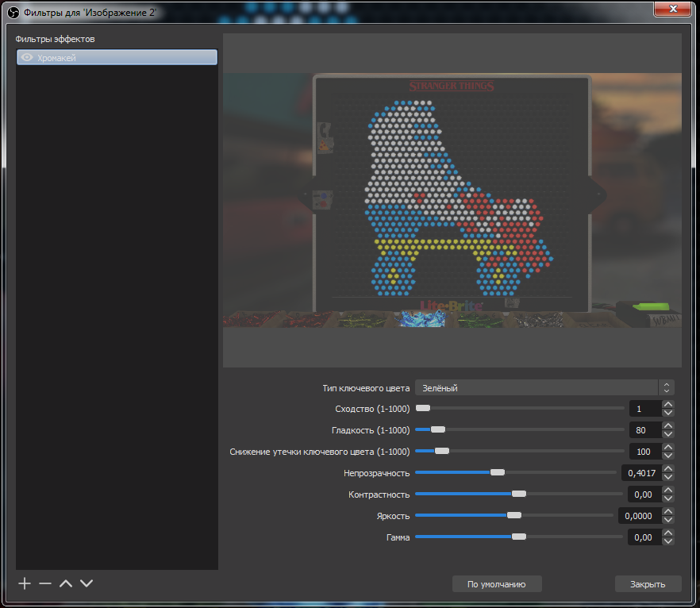Focus the Гладкость value field showing 80
The width and height of the screenshot is (700, 608).
[x=645, y=430]
